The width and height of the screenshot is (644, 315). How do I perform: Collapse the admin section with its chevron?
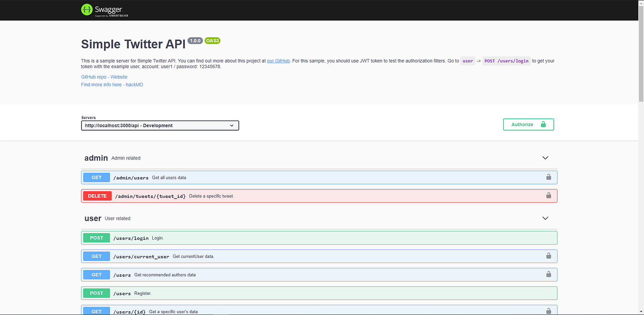(x=545, y=158)
